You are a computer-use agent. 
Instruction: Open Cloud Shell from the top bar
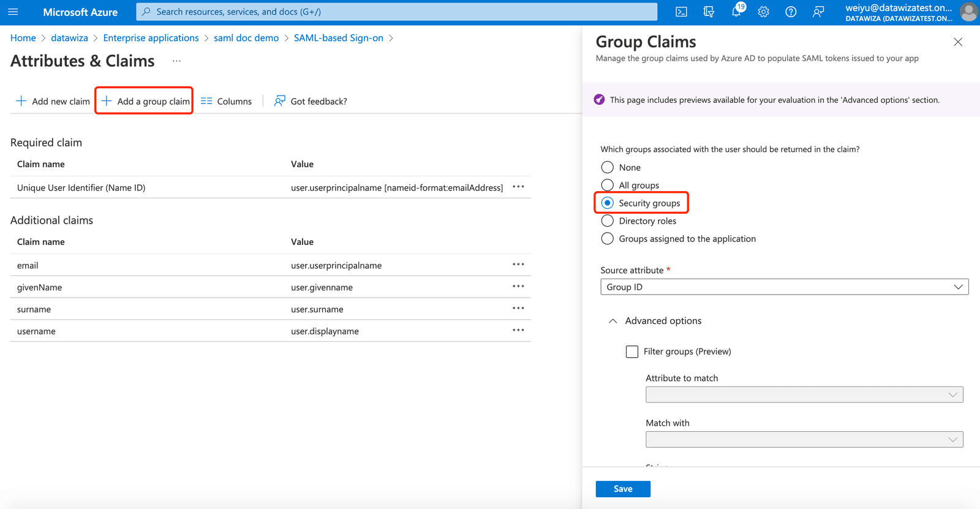pyautogui.click(x=681, y=12)
